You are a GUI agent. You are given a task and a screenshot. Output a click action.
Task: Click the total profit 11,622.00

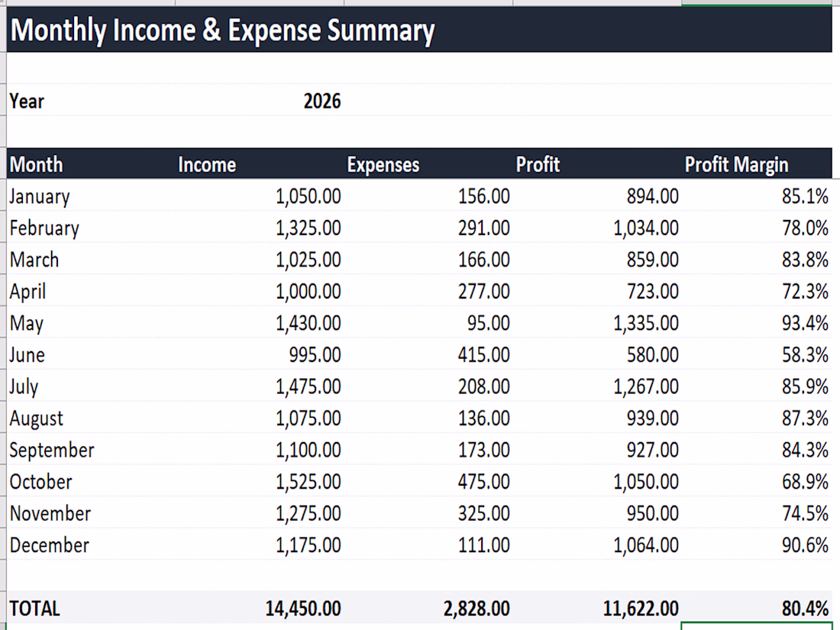coord(641,609)
